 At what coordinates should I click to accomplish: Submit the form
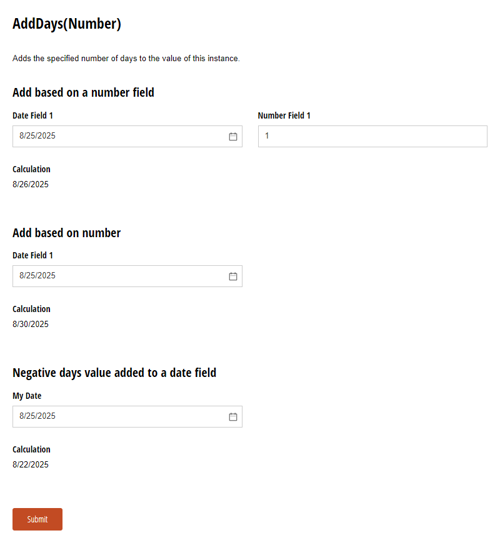tap(37, 519)
